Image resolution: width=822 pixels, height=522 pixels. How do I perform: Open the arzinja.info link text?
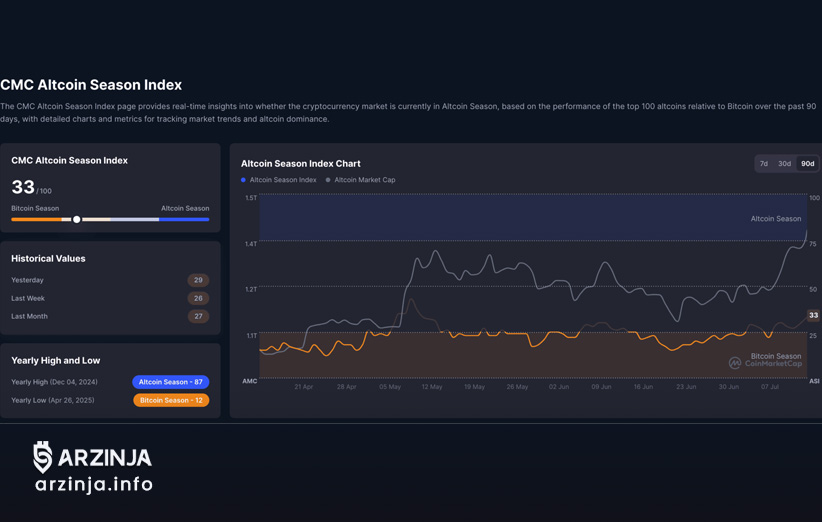94,484
